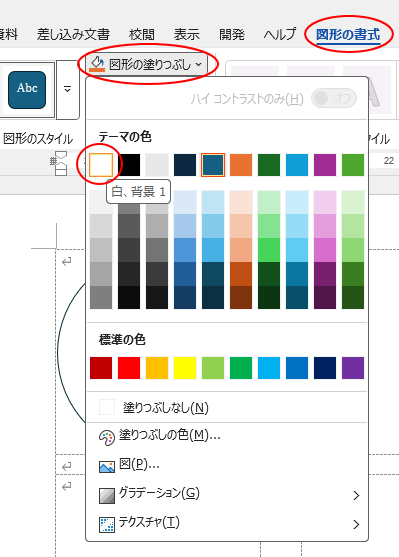This screenshot has width=399, height=557.
Task: Click the 標準の色 heading
Action: [122, 340]
